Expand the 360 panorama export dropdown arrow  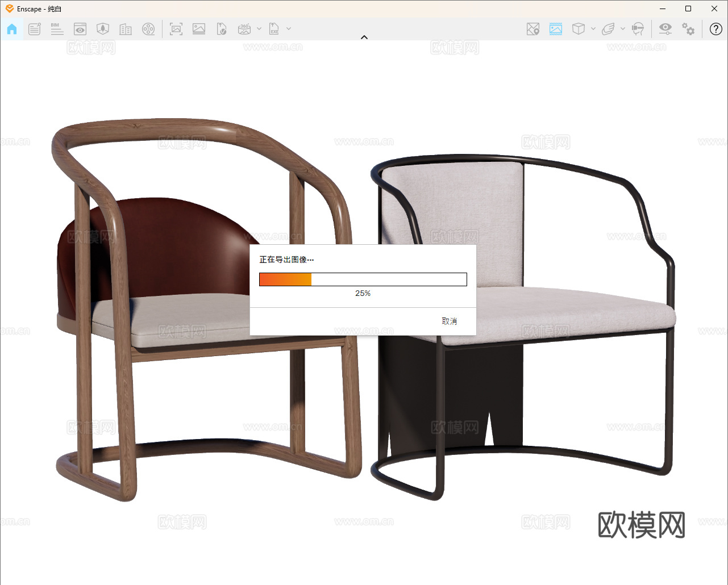pos(259,29)
